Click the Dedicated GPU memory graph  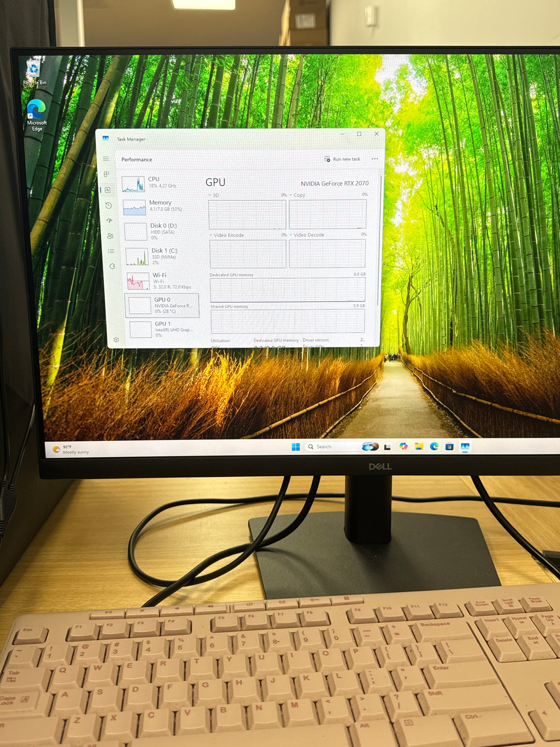point(287,290)
